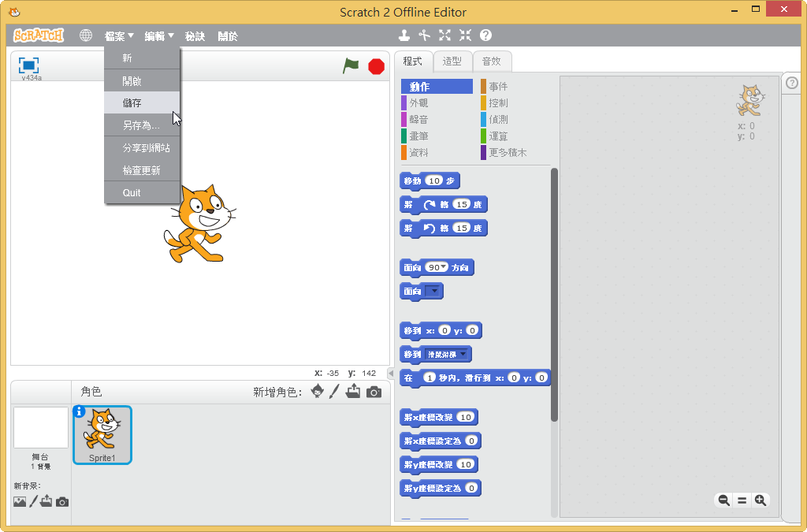Select the 動作 motion category
The image size is (807, 532).
(437, 87)
